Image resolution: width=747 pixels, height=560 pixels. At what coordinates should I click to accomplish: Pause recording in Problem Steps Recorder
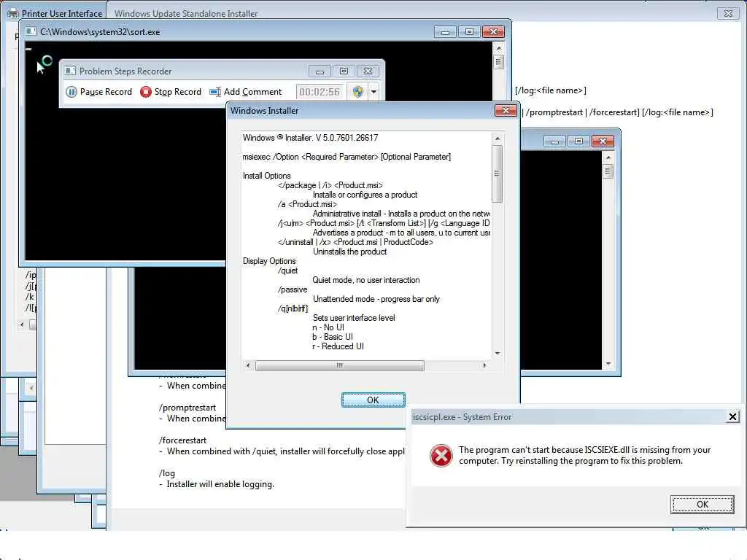click(98, 91)
